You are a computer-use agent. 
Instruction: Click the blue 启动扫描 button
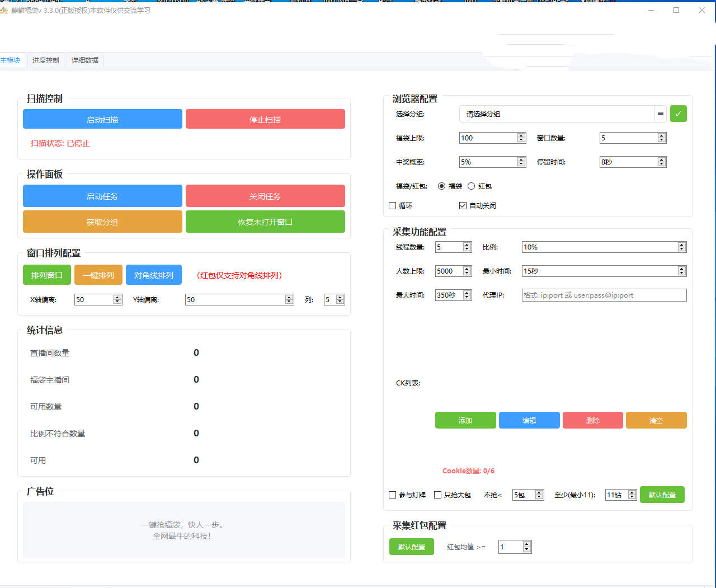(102, 119)
